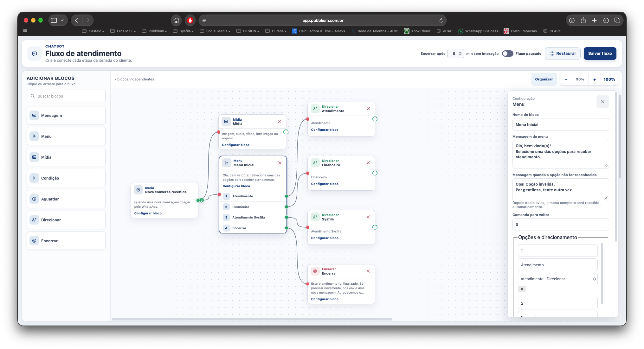
Task: Click Configurar bloco in Início block
Action: 148,213
